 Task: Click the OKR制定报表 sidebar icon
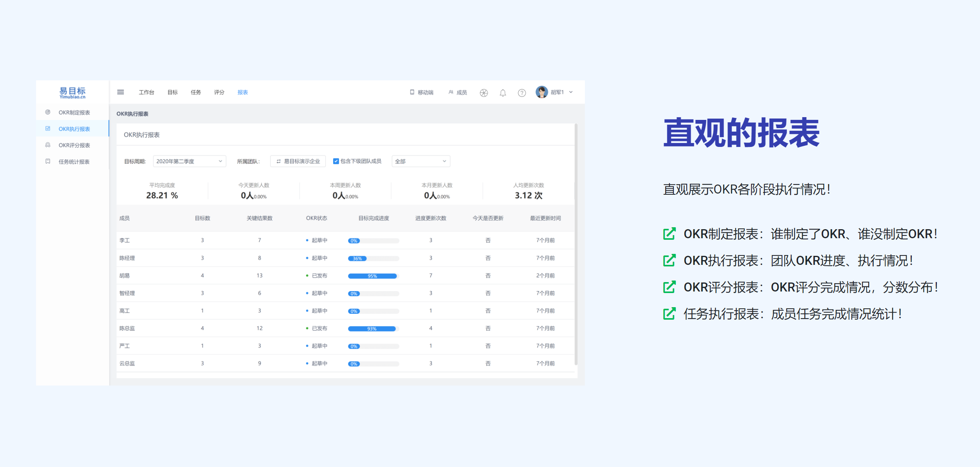[x=48, y=112]
